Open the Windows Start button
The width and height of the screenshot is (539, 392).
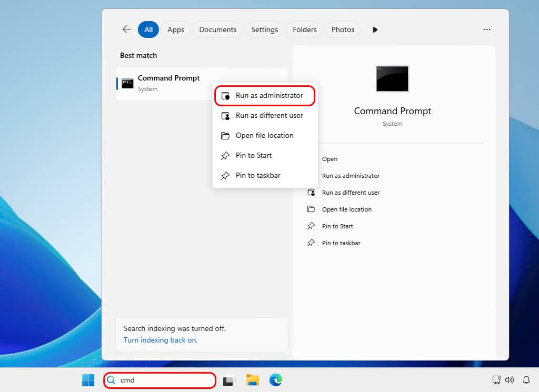pyautogui.click(x=88, y=380)
